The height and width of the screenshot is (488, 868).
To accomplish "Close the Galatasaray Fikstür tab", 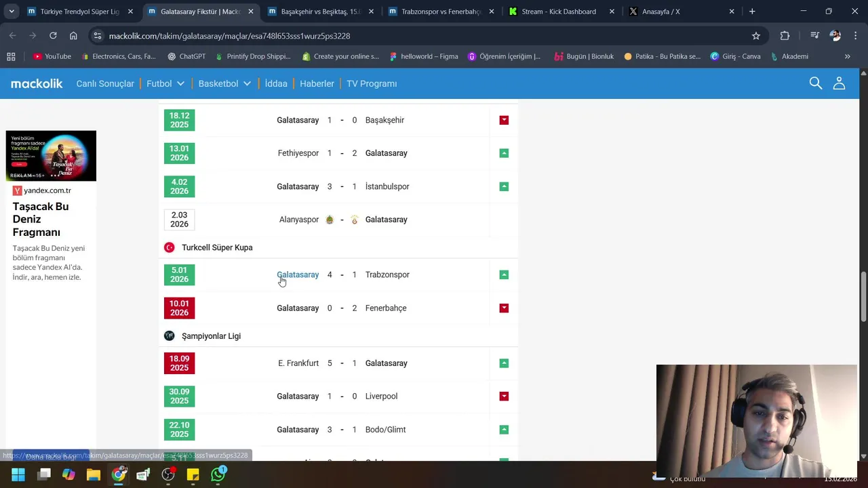I will (x=251, y=12).
